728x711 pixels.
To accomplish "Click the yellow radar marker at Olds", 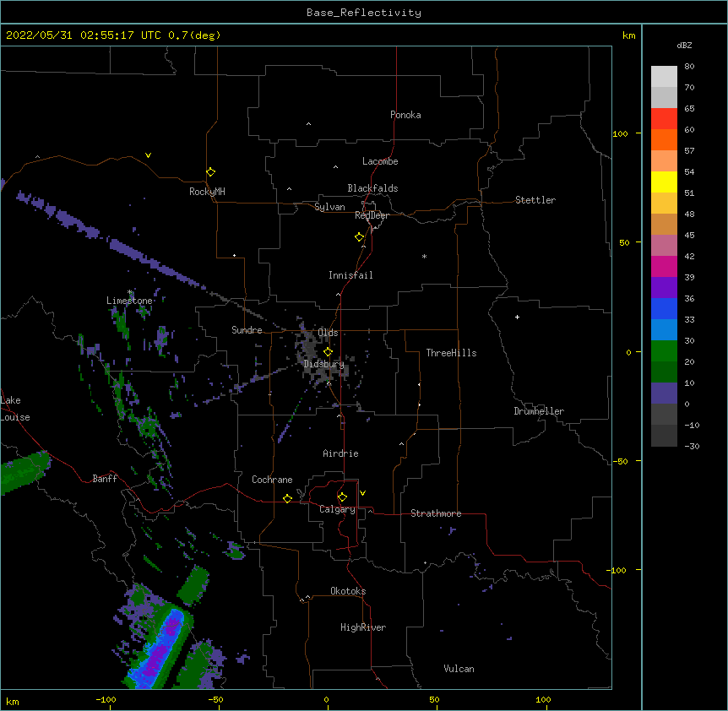I will 328,351.
